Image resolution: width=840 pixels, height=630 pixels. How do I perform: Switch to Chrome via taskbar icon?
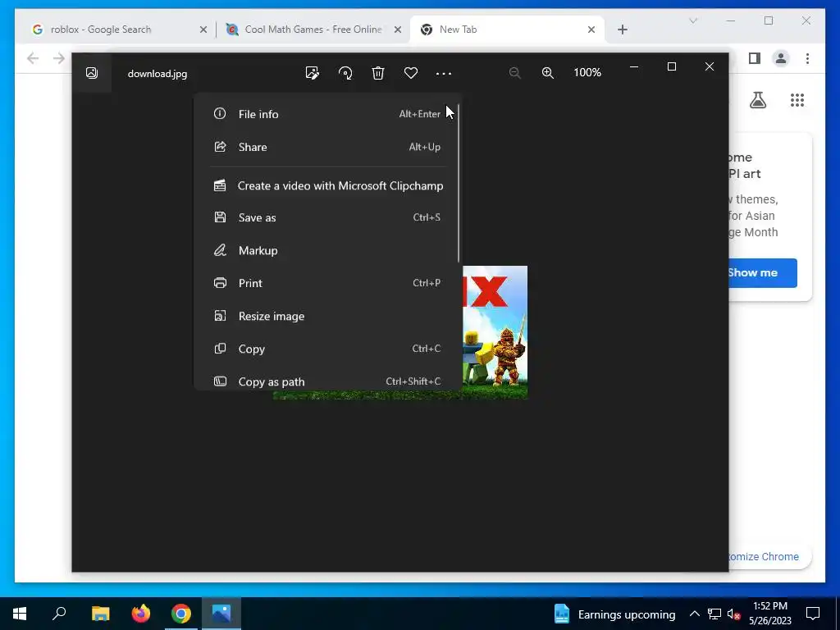pos(181,614)
